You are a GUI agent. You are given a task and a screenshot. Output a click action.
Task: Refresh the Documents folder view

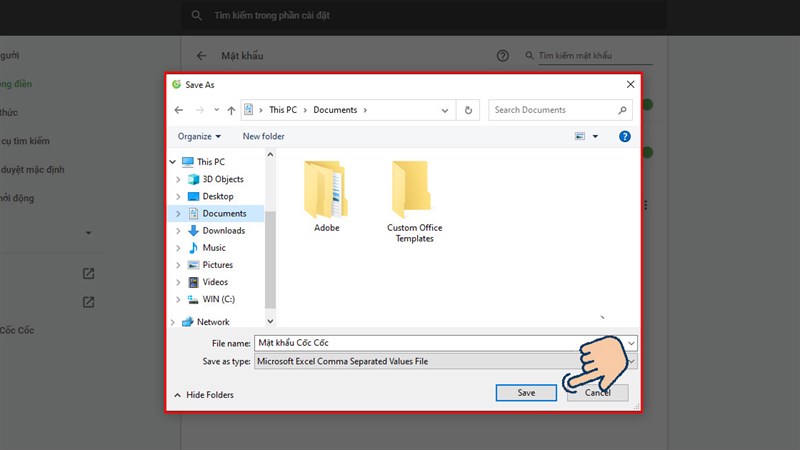click(468, 110)
